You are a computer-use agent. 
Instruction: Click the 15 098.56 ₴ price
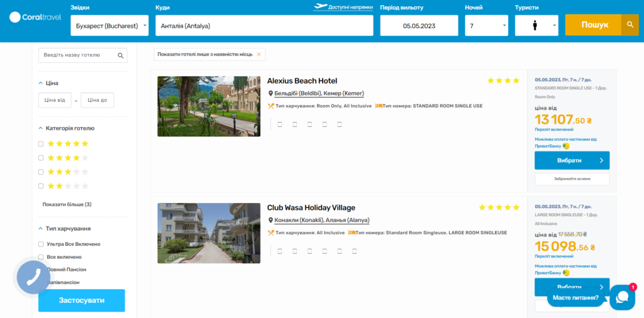pyautogui.click(x=565, y=246)
